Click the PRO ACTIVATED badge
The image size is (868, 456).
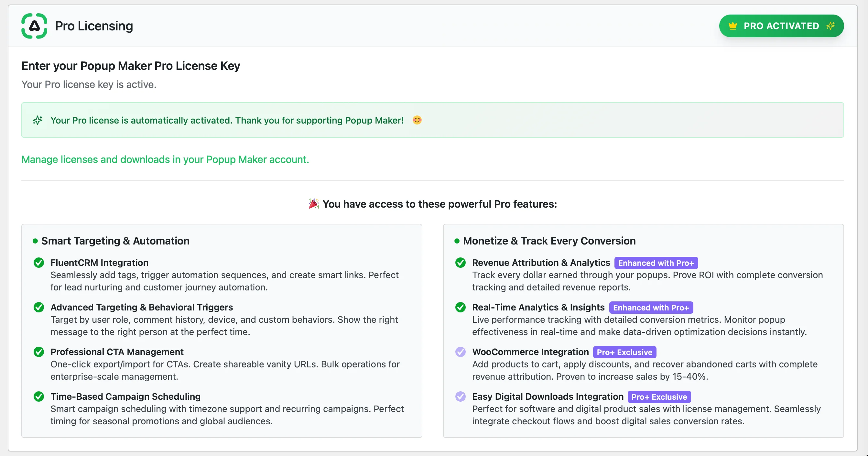point(781,26)
